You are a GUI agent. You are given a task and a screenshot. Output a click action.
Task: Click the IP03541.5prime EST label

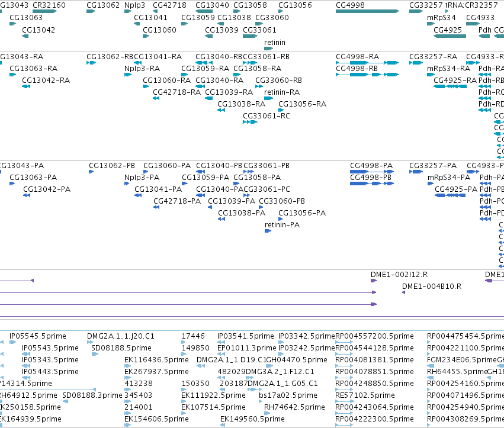(246, 336)
